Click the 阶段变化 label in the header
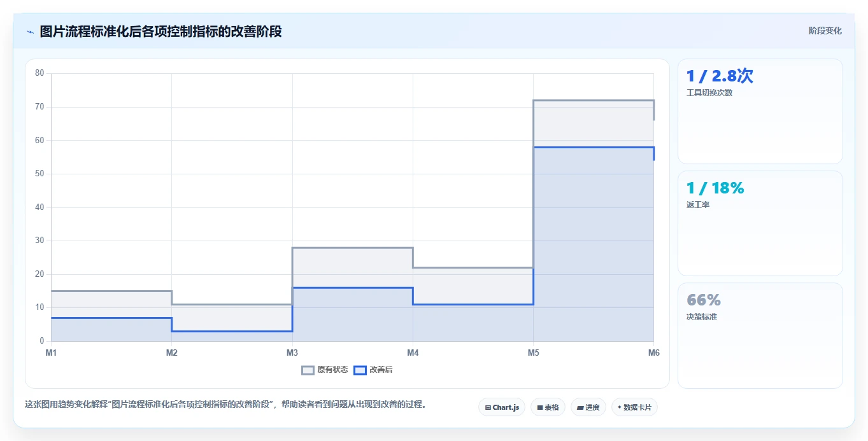Screen dimensions: 868x441 [x=825, y=31]
